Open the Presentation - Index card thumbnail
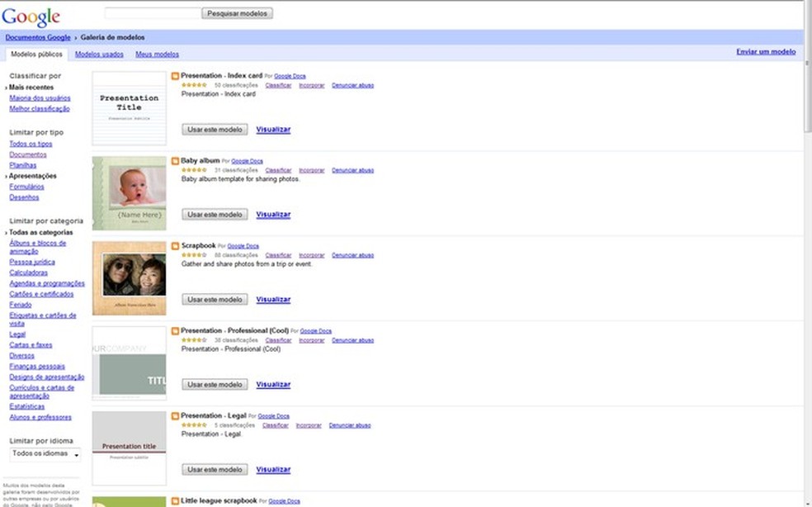Screen dimensions: 812x507 pyautogui.click(x=130, y=108)
